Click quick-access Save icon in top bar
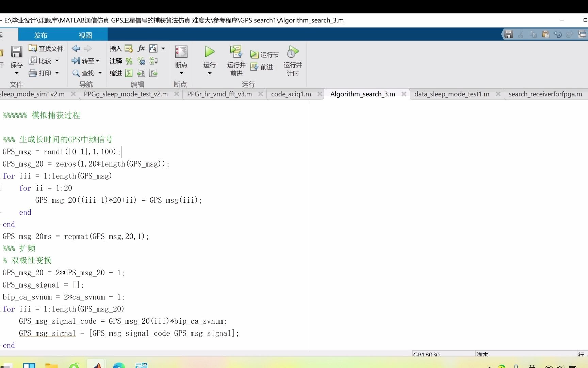This screenshot has width=588, height=368. (509, 34)
